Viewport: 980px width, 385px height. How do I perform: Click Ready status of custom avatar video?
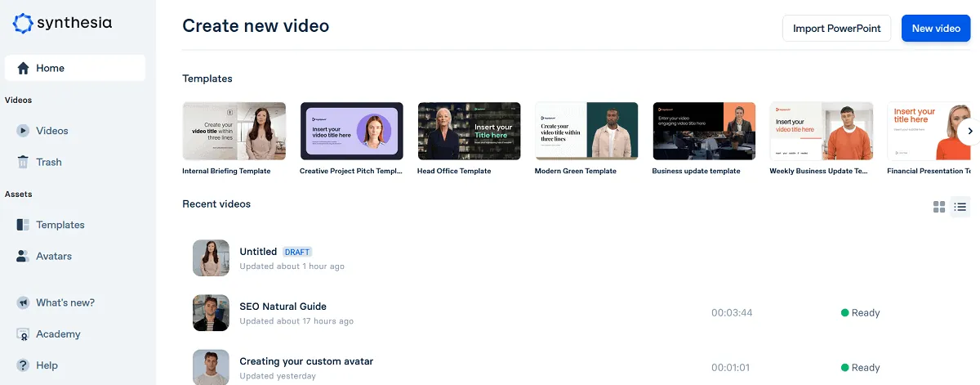(861, 367)
